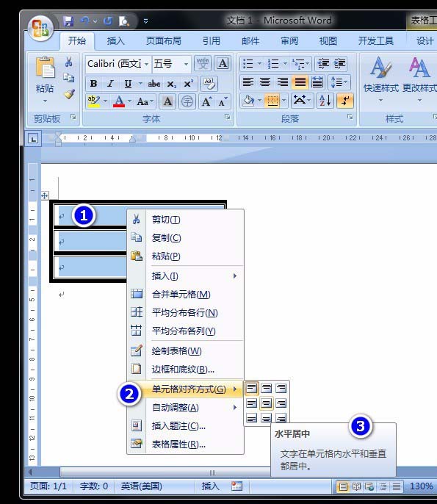The image size is (437, 504).
Task: Click the Shading paint bucket icon
Action: tap(248, 101)
